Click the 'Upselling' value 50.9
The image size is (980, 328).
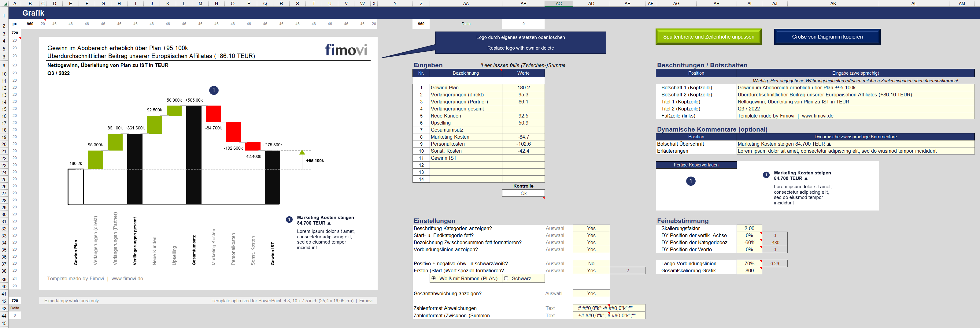click(x=523, y=123)
